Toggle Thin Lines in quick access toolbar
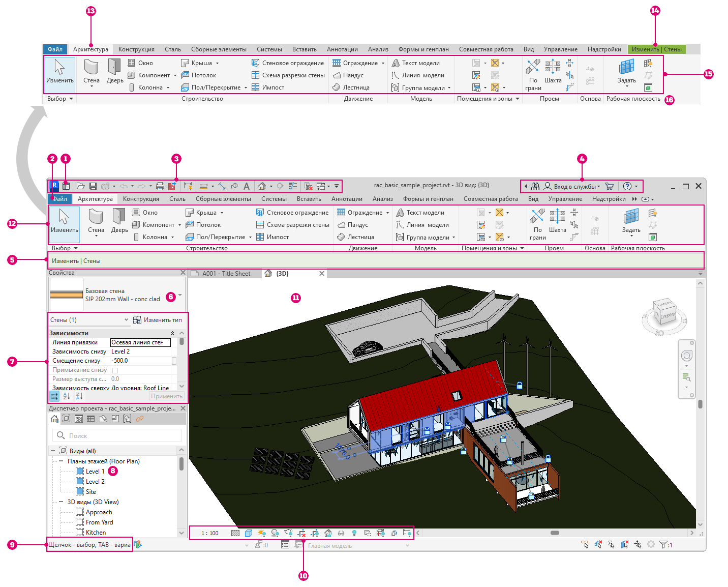Screen dimensions: 728x587 [293, 186]
